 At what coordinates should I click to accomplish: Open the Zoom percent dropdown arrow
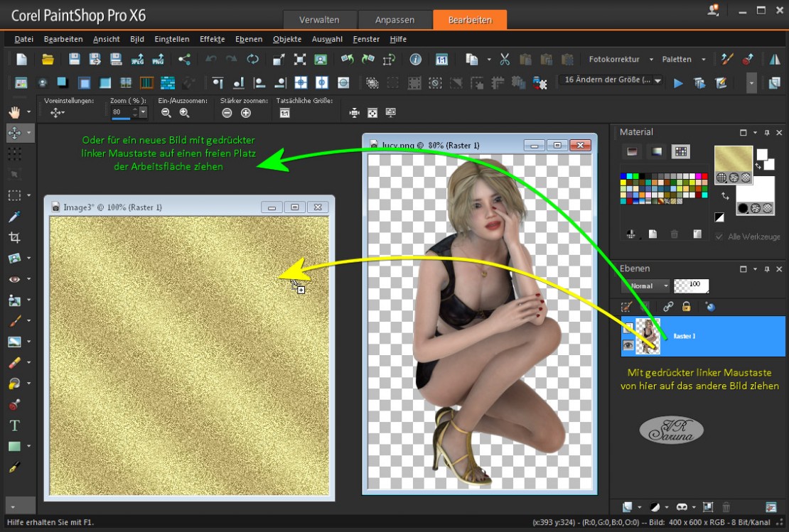(144, 113)
